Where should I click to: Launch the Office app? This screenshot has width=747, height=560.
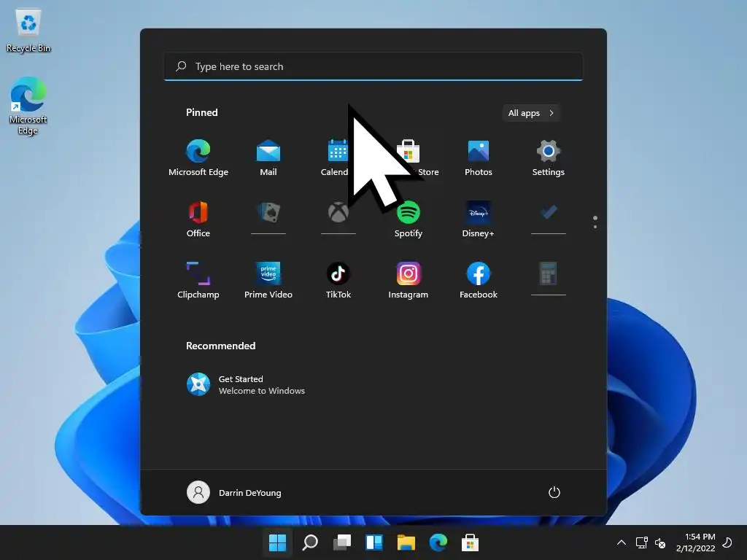[x=198, y=219]
